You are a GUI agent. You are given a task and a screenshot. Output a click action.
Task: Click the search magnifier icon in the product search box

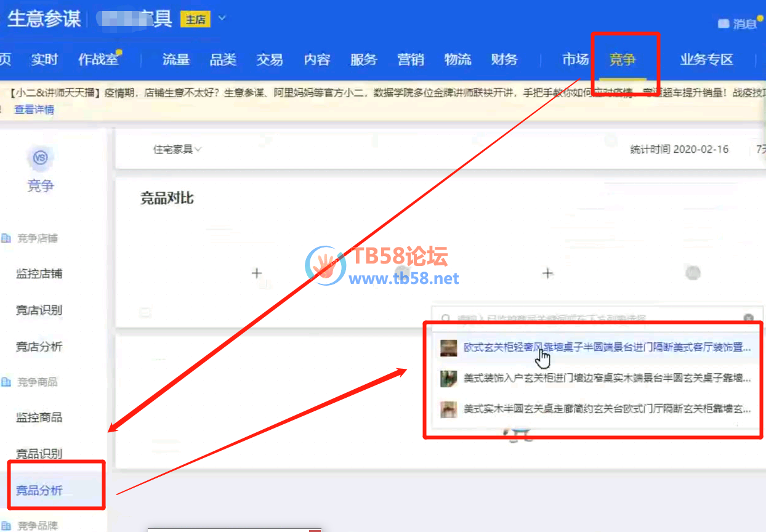pos(445,318)
